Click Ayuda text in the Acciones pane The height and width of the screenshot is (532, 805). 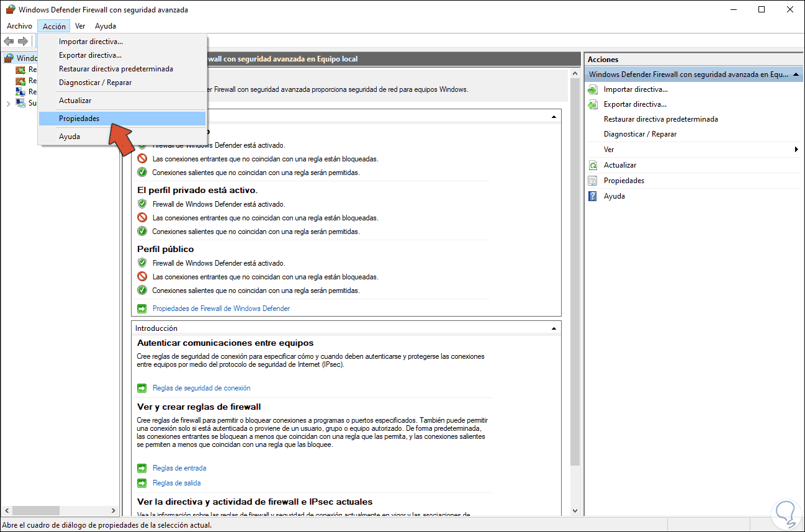(x=614, y=196)
